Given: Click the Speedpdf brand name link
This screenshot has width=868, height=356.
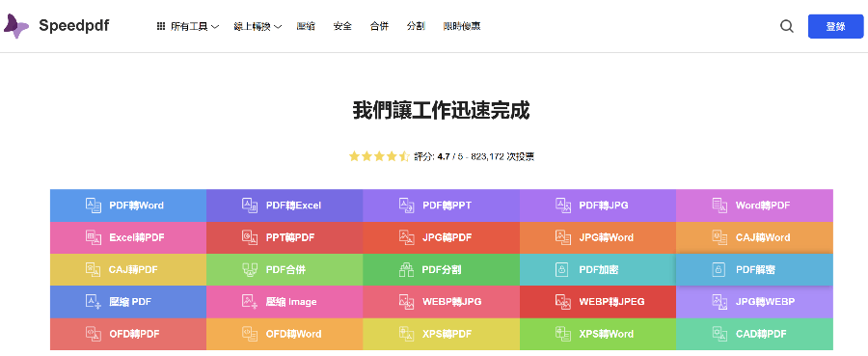Looking at the screenshot, I should tap(73, 26).
